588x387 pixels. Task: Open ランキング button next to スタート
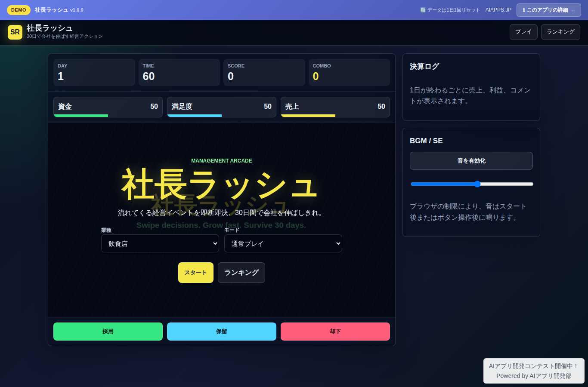tap(241, 273)
